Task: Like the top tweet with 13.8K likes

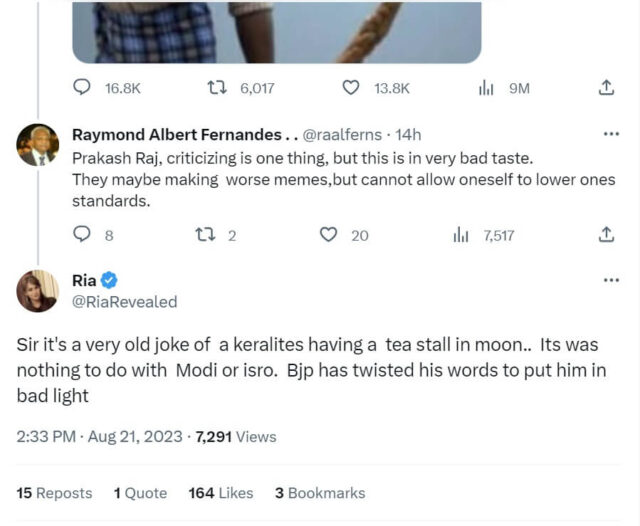Action: pyautogui.click(x=351, y=88)
